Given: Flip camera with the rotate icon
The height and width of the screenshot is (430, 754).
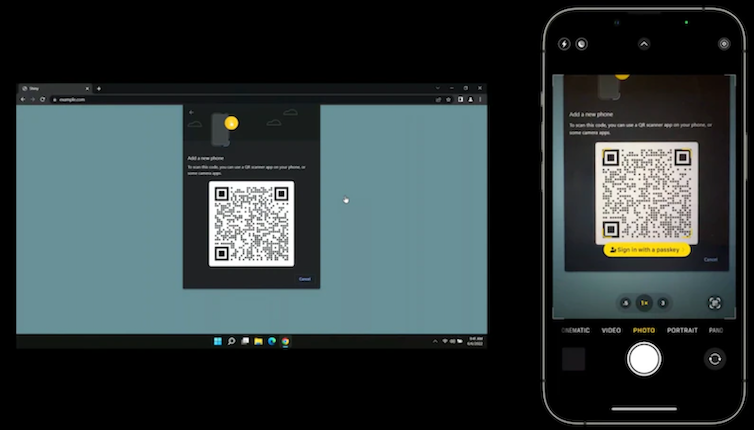Looking at the screenshot, I should tap(715, 359).
